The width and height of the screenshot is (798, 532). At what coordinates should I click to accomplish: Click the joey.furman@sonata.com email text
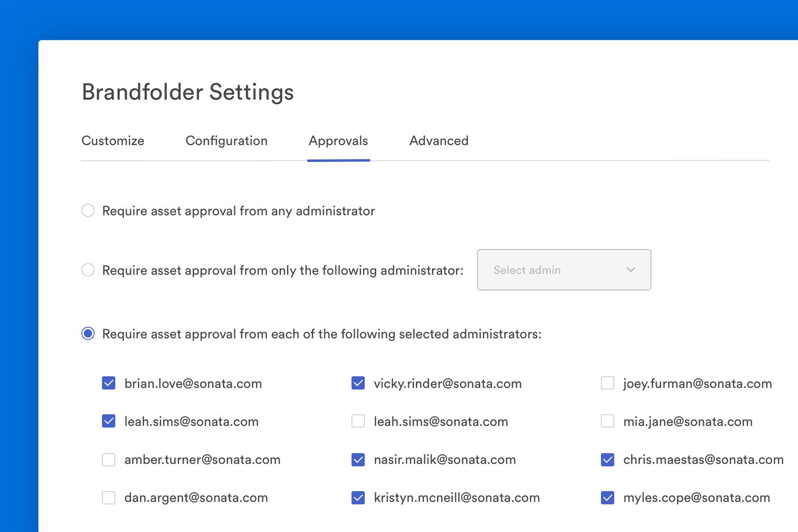pos(697,384)
